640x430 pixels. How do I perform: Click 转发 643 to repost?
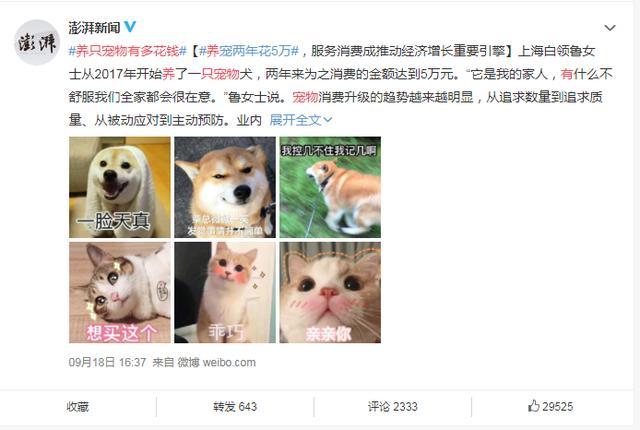point(235,407)
